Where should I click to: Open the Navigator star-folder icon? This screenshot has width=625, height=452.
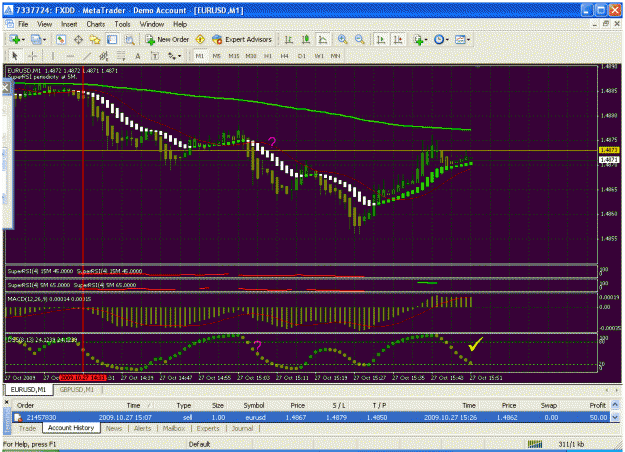coord(95,39)
